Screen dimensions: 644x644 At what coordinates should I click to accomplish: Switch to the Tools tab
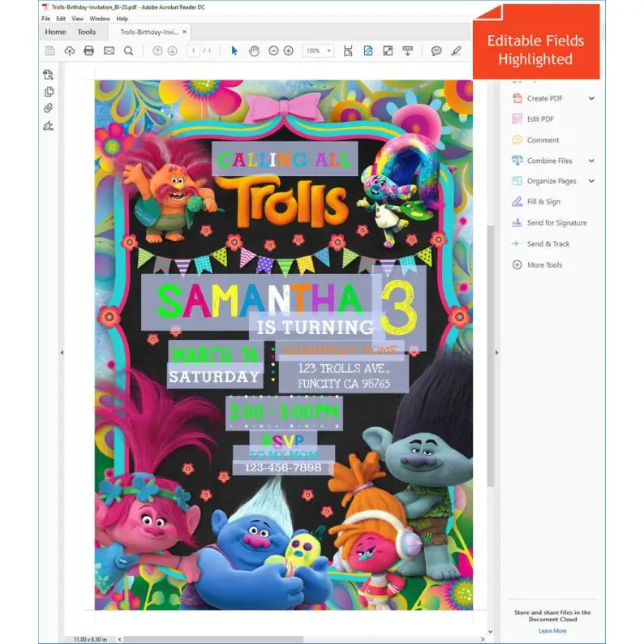pos(87,32)
